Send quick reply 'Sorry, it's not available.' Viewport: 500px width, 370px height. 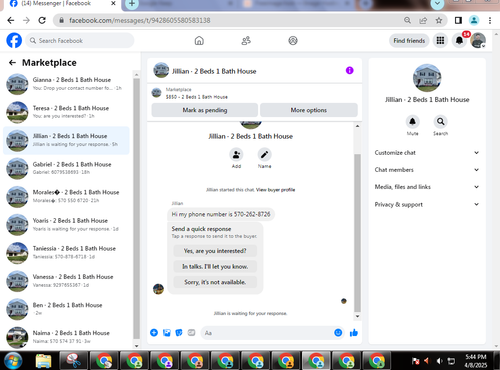tap(215, 282)
